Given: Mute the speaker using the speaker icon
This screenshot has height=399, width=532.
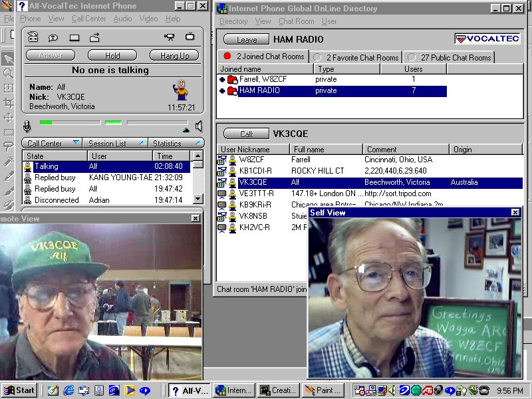Looking at the screenshot, I should (199, 126).
